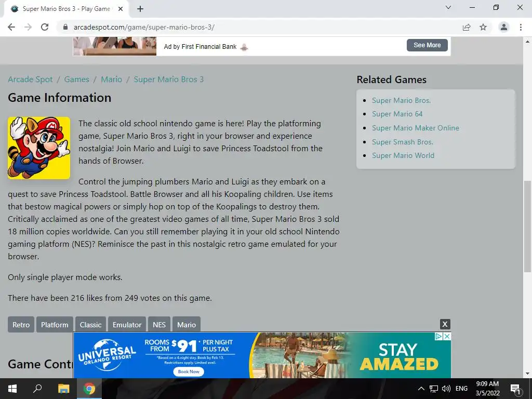532x399 pixels.
Task: Open network status tray icon
Action: click(x=434, y=389)
